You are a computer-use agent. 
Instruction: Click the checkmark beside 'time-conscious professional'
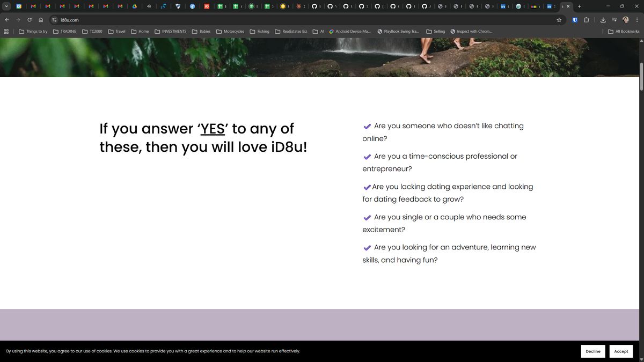[367, 157]
